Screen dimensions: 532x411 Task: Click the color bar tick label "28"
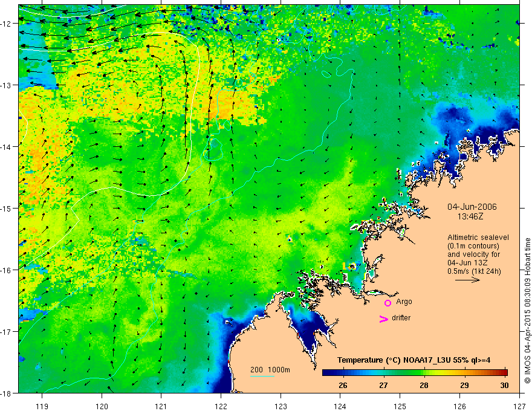pos(424,385)
